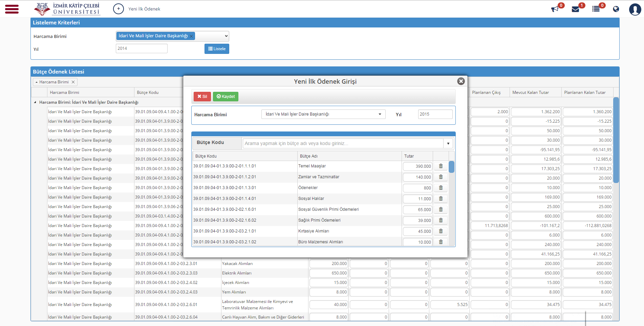Delete the Sosyal Haklar row
The height and width of the screenshot is (326, 644).
tap(441, 199)
